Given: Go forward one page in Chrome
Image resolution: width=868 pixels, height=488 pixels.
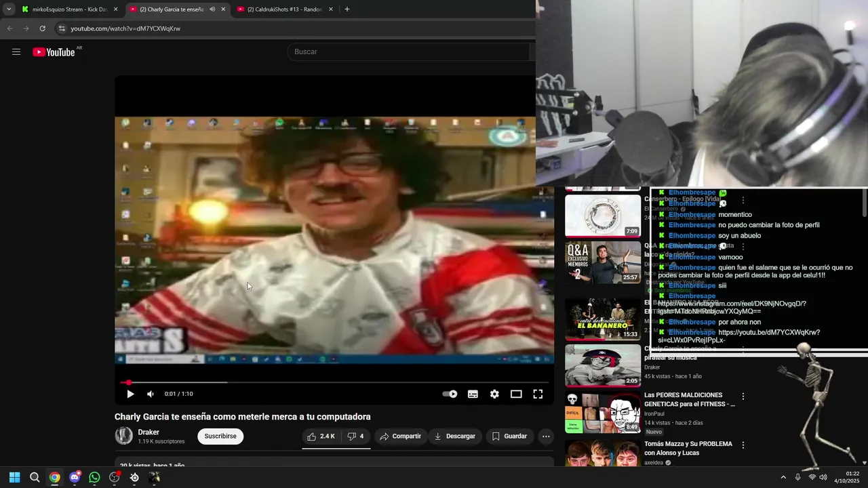Looking at the screenshot, I should click(26, 28).
